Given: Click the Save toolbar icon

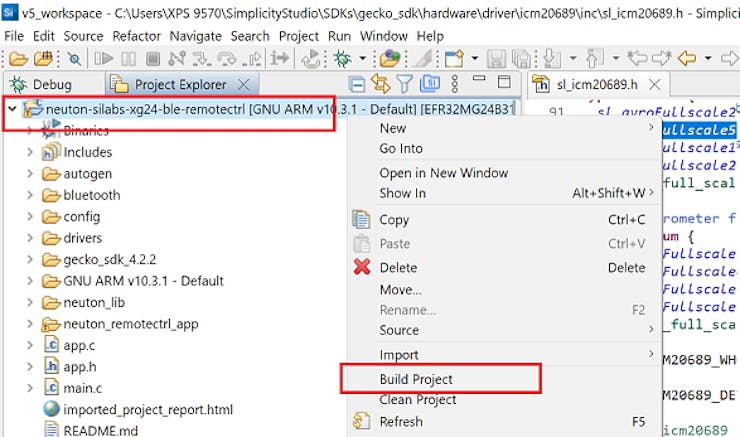Looking at the screenshot, I should coord(496,59).
